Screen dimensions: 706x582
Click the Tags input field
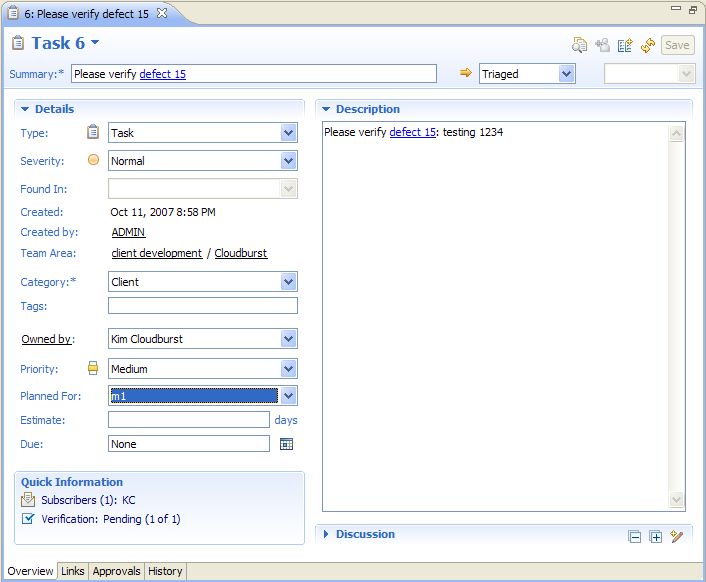[x=203, y=306]
